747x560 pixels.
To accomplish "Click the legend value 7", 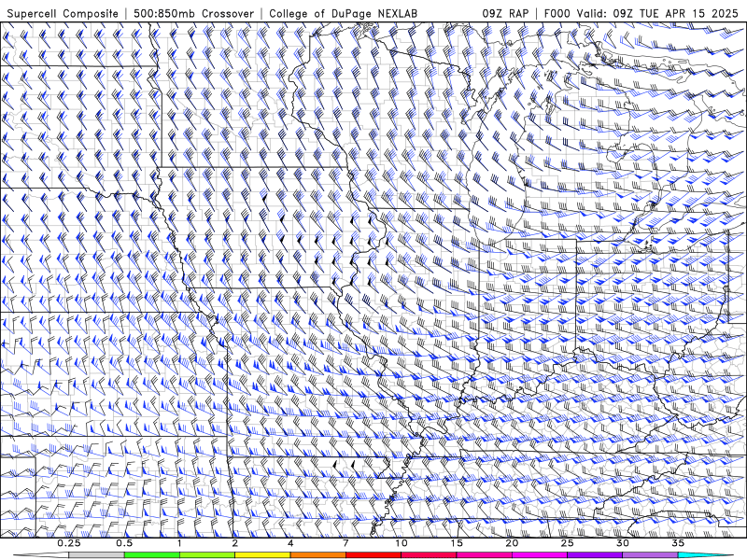I will point(345,543).
